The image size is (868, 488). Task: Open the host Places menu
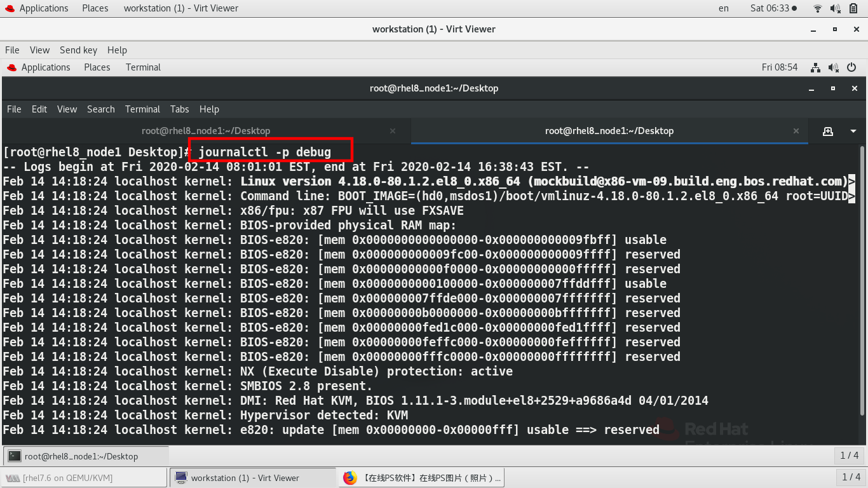pyautogui.click(x=95, y=8)
